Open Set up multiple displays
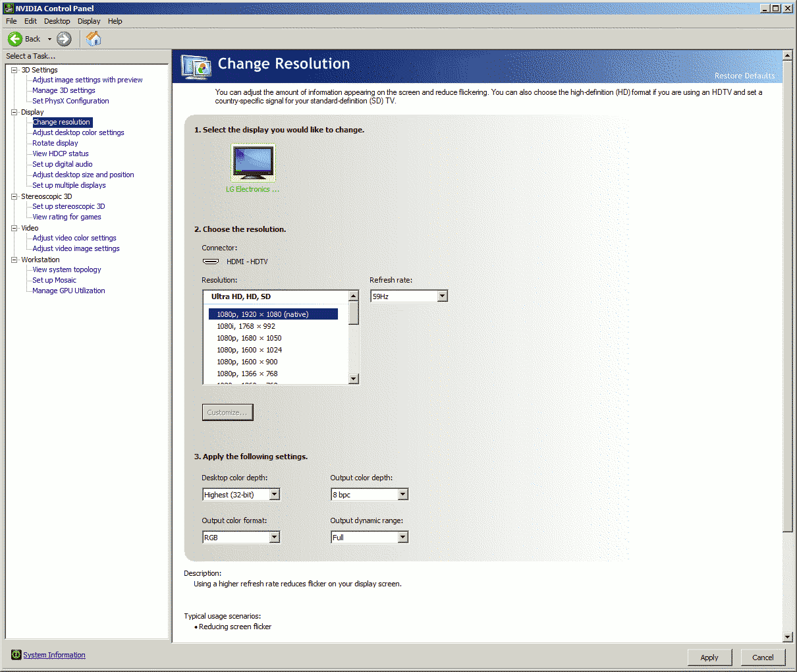 coord(69,185)
